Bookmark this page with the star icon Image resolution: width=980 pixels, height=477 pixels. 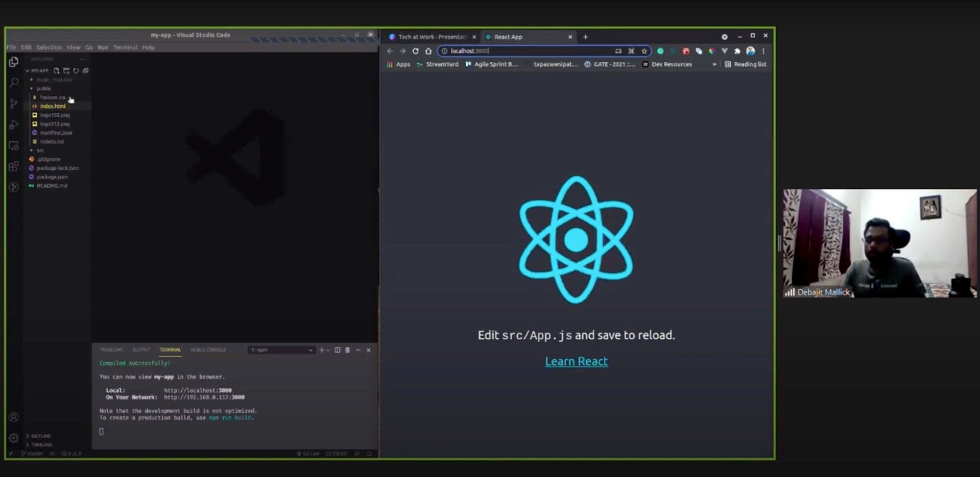tap(644, 51)
